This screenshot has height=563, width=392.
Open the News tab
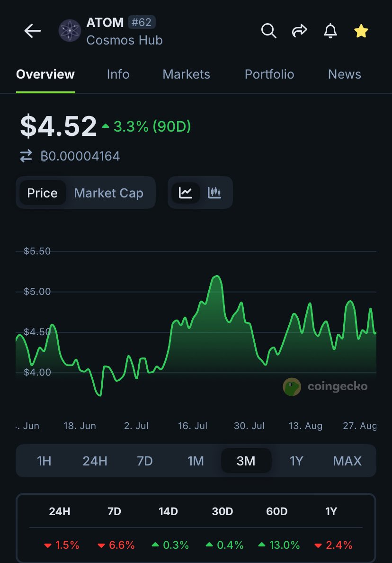pyautogui.click(x=345, y=74)
